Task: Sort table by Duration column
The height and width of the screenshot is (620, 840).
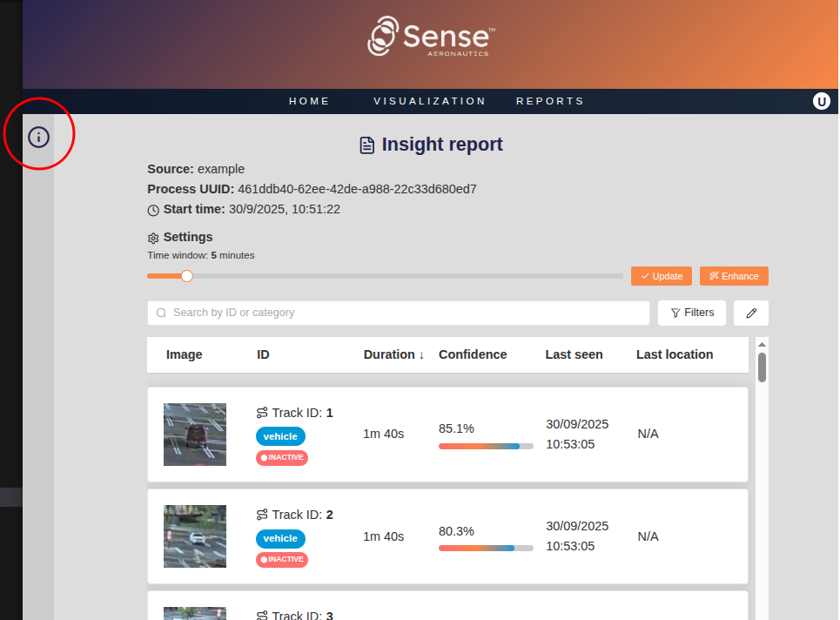Action: coord(393,354)
